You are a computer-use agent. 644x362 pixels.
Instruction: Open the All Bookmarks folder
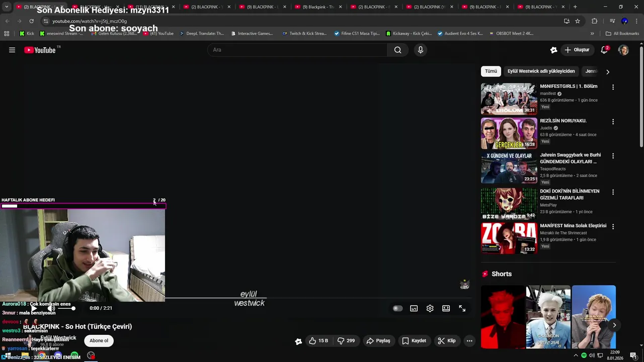[x=622, y=34]
